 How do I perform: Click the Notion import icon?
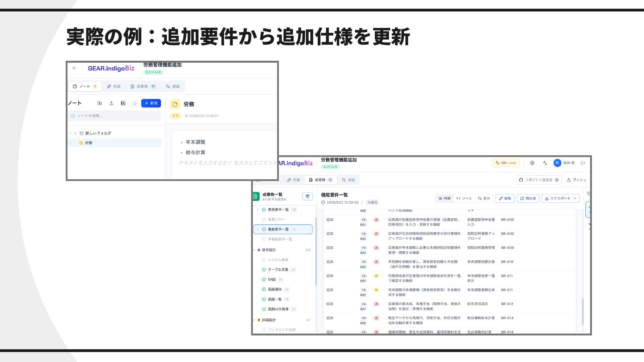pyautogui.click(x=123, y=103)
